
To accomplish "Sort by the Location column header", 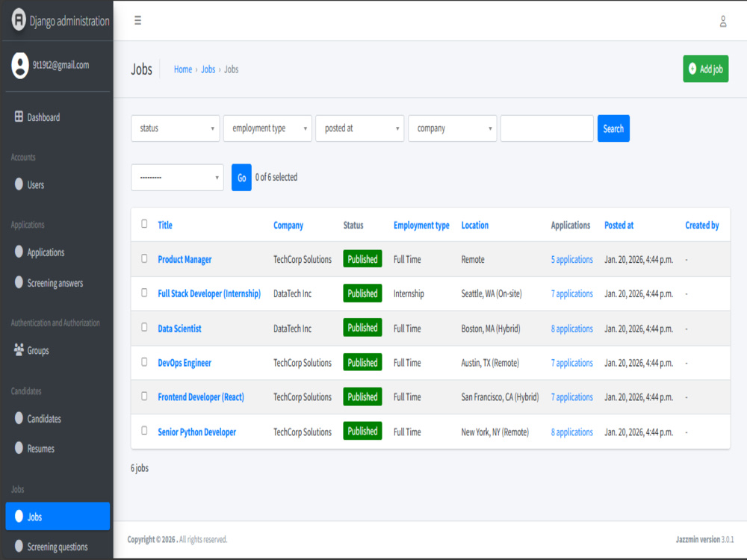I will pyautogui.click(x=475, y=225).
